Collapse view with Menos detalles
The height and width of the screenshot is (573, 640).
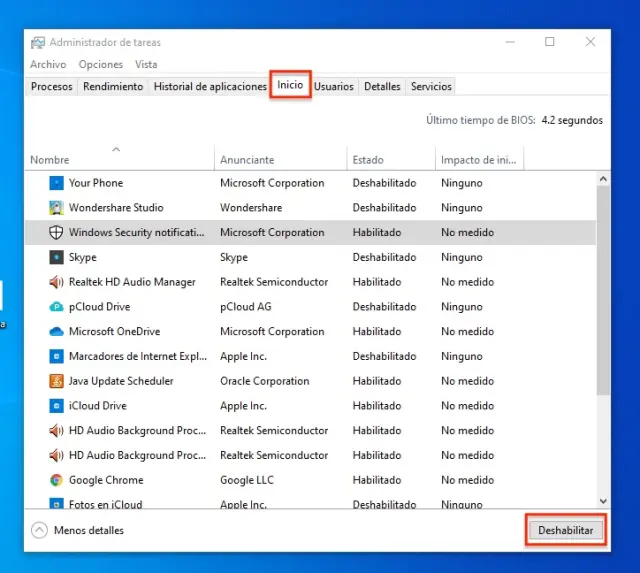80,530
